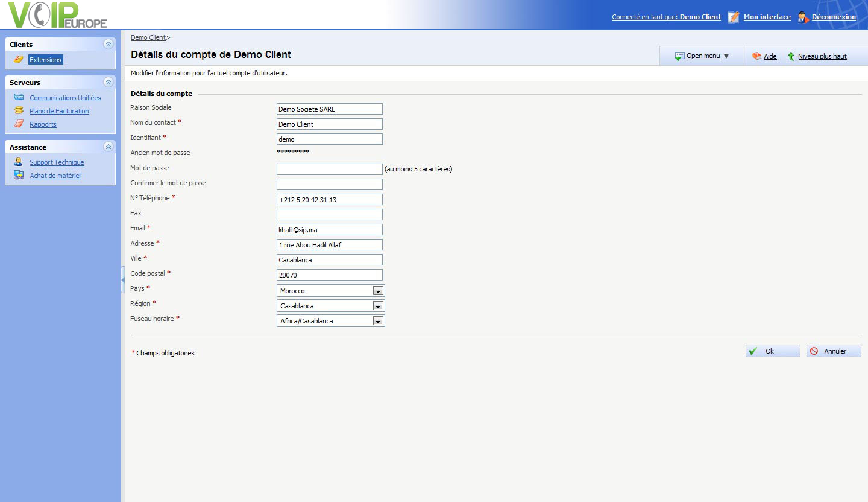This screenshot has width=868, height=502.
Task: Click the Achat de matériel icon
Action: coord(19,175)
